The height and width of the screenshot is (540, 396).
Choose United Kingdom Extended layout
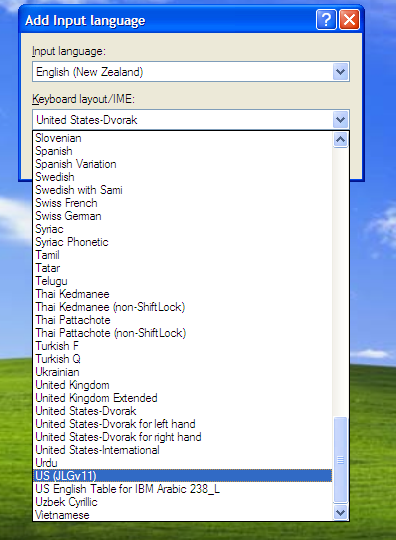coord(183,398)
